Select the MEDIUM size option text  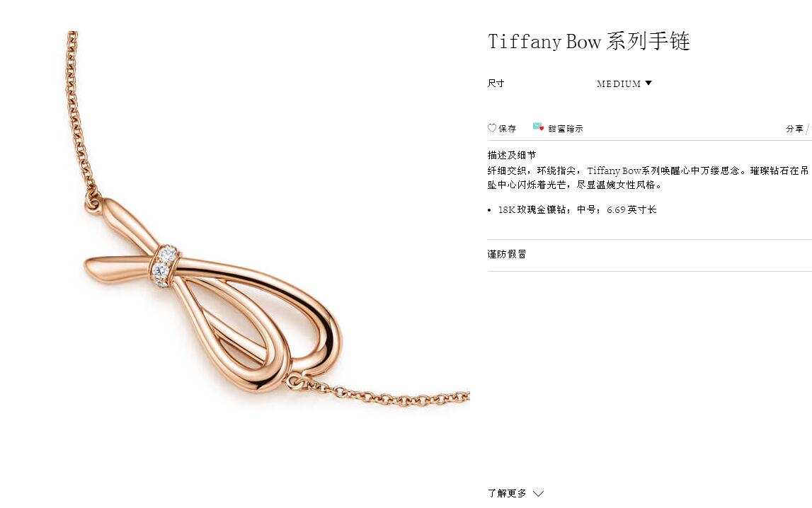point(619,83)
